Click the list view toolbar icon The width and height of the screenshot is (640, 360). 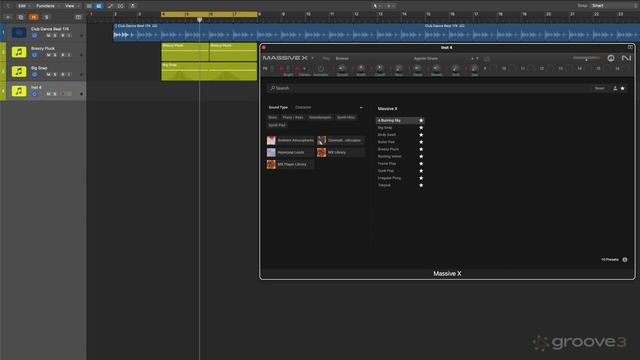[89, 6]
